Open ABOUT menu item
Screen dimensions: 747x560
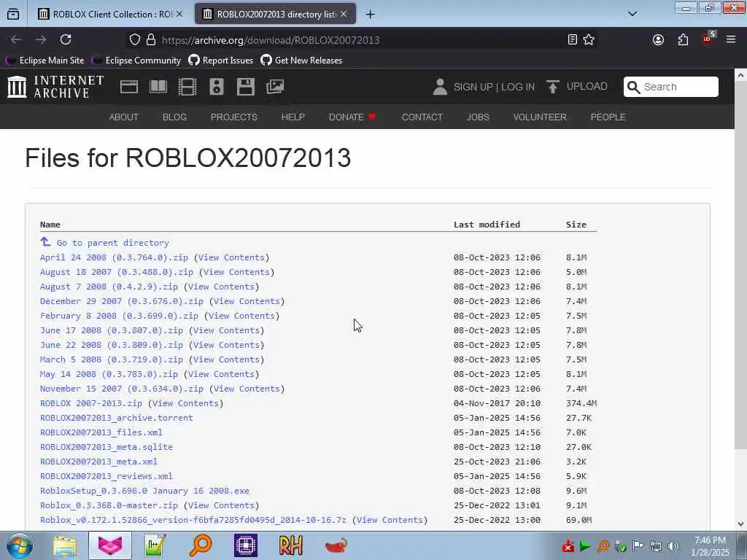click(x=124, y=117)
